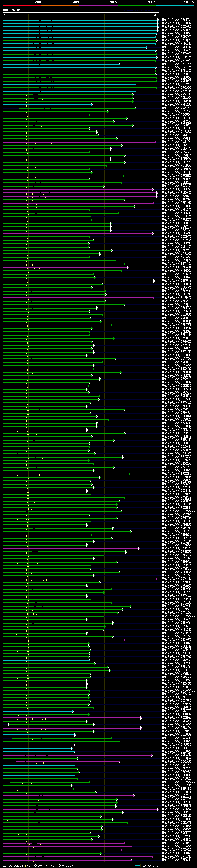This screenshot has height=868, width=197.
Task: Select label UniRef100_Q9SQQ5
Action: pos(176,139)
